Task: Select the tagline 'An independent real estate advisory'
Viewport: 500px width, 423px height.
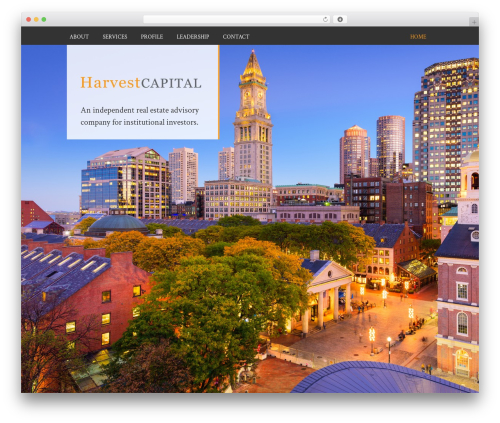Action: pos(140,110)
